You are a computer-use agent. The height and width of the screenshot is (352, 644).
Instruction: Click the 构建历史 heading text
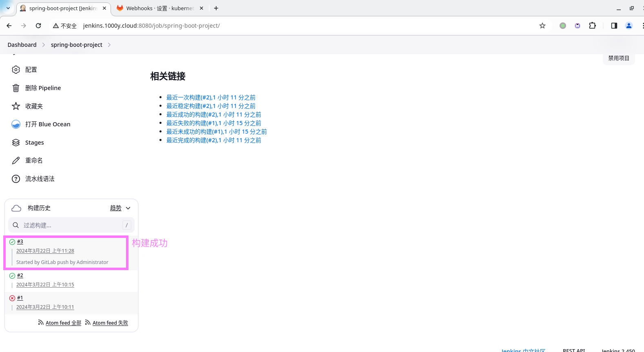[39, 208]
